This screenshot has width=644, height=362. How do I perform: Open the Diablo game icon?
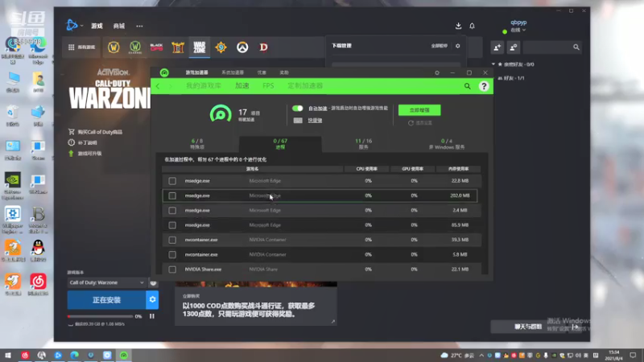tap(264, 47)
